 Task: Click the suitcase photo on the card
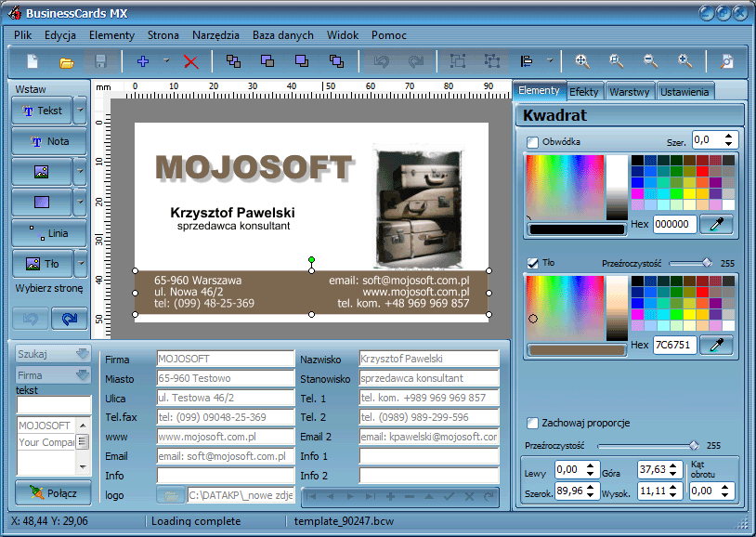point(419,208)
